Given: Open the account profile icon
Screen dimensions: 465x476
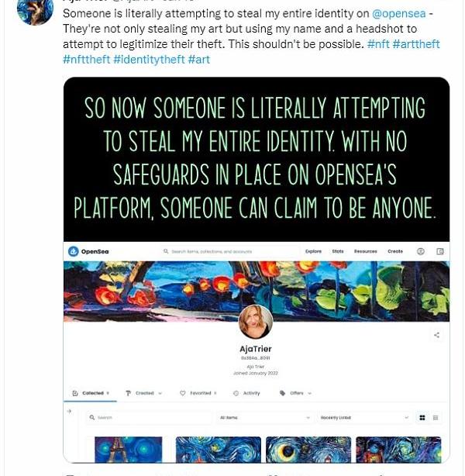Looking at the screenshot, I should click(420, 251).
